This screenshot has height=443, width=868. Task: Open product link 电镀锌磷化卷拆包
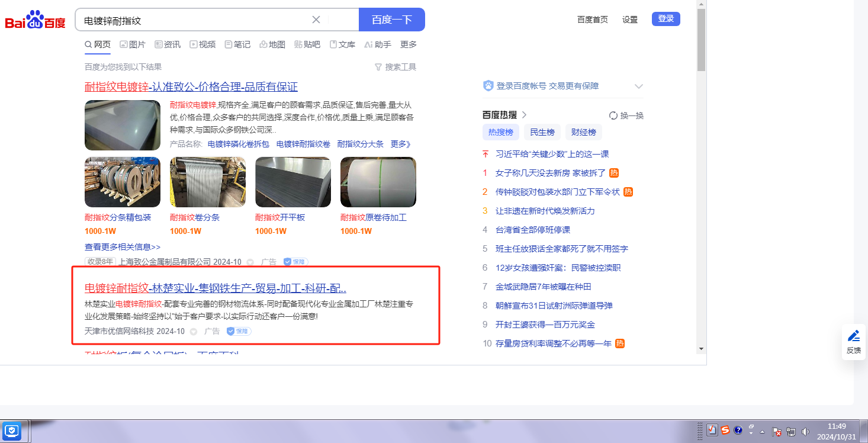point(238,144)
